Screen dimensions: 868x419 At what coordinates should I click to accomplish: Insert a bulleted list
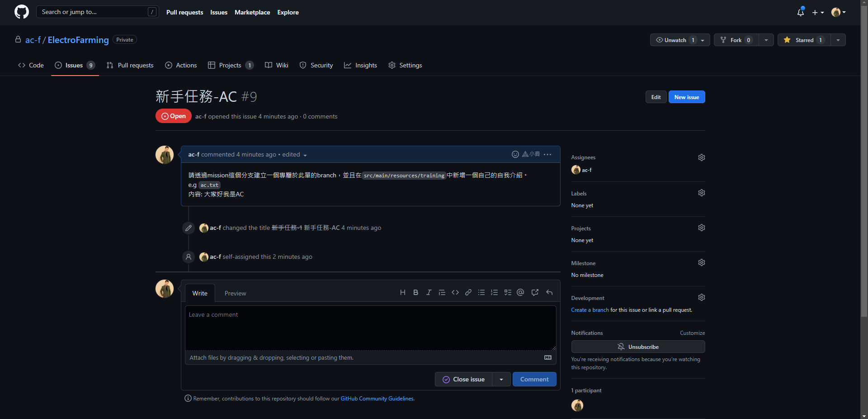(481, 292)
